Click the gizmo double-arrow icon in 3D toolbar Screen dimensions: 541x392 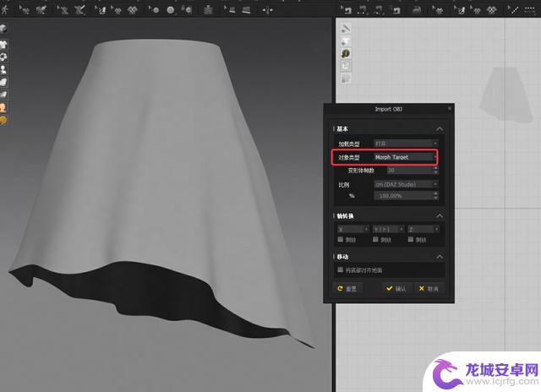click(x=267, y=10)
